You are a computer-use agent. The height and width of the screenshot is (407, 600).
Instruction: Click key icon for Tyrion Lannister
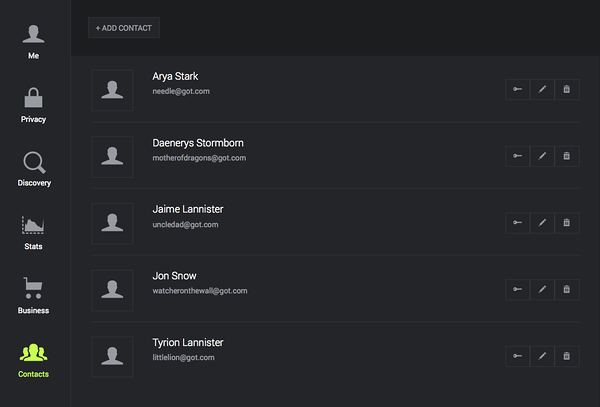pos(517,356)
